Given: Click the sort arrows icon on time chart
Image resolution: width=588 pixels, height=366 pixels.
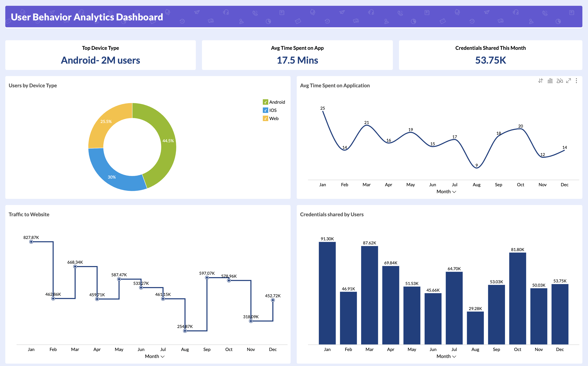Looking at the screenshot, I should point(541,81).
